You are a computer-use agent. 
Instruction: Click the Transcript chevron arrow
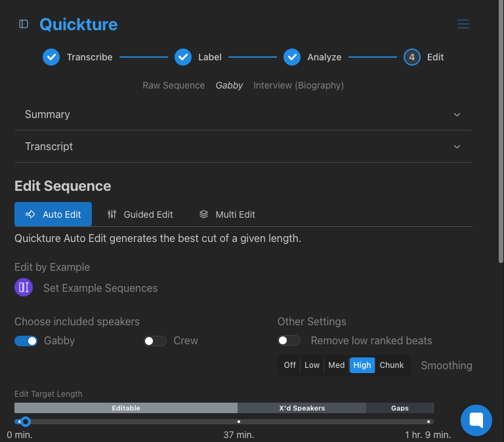457,147
